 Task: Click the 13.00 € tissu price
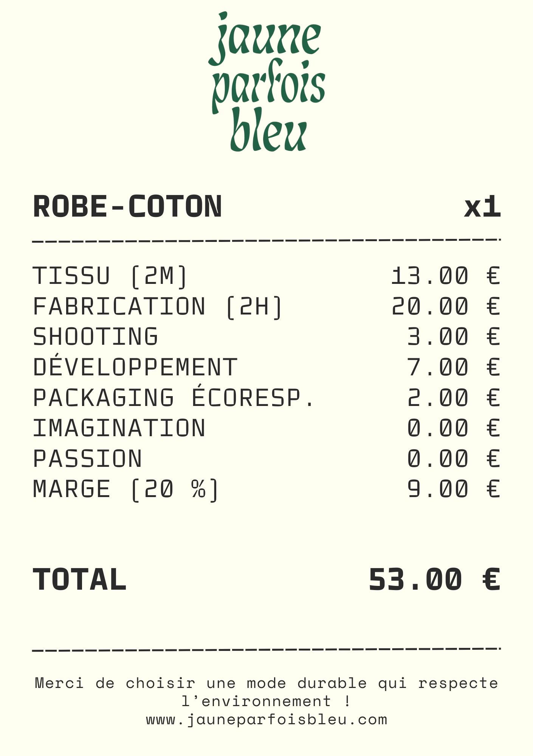click(x=445, y=276)
